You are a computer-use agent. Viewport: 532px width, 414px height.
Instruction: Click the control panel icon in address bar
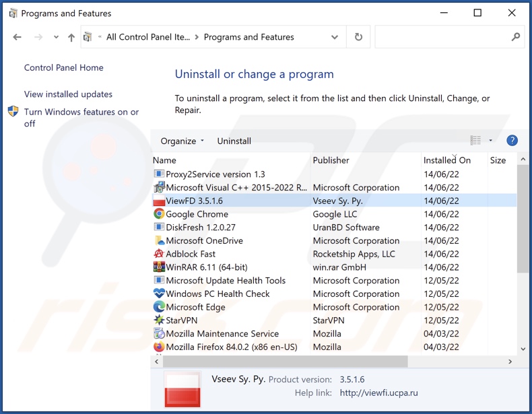[88, 36]
